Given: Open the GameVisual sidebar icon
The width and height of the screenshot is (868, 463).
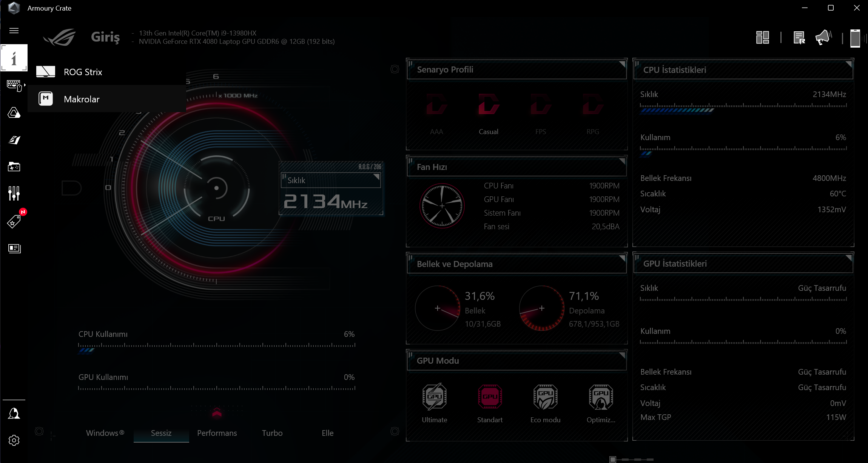Looking at the screenshot, I should coord(14,140).
